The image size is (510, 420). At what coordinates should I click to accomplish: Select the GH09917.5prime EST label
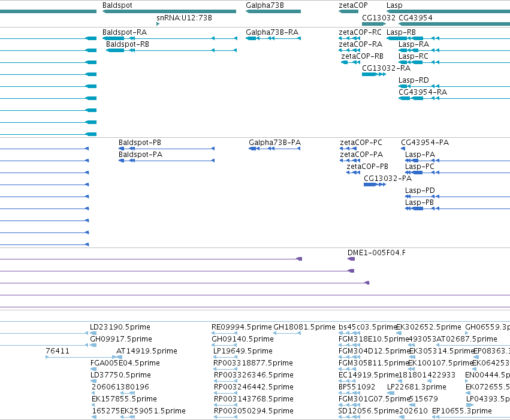(x=121, y=339)
